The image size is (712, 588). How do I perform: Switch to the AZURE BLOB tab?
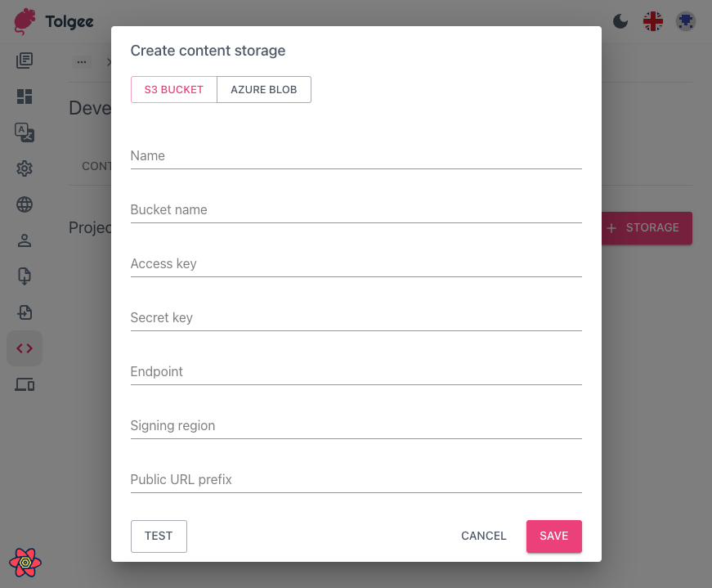(x=263, y=89)
